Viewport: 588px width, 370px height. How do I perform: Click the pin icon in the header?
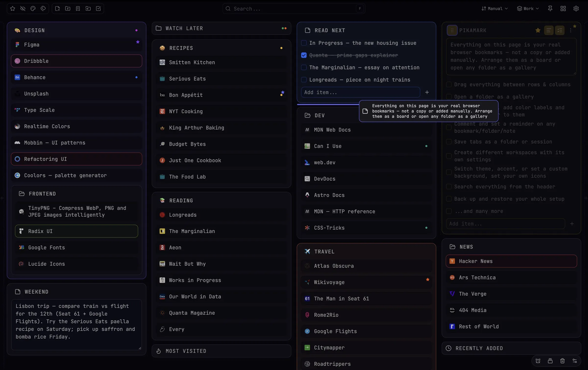[550, 9]
